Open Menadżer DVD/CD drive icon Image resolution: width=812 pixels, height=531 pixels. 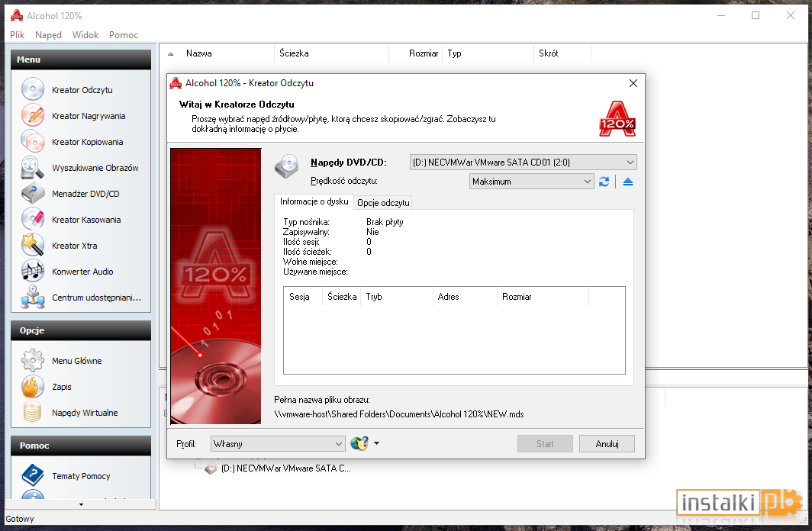point(33,193)
